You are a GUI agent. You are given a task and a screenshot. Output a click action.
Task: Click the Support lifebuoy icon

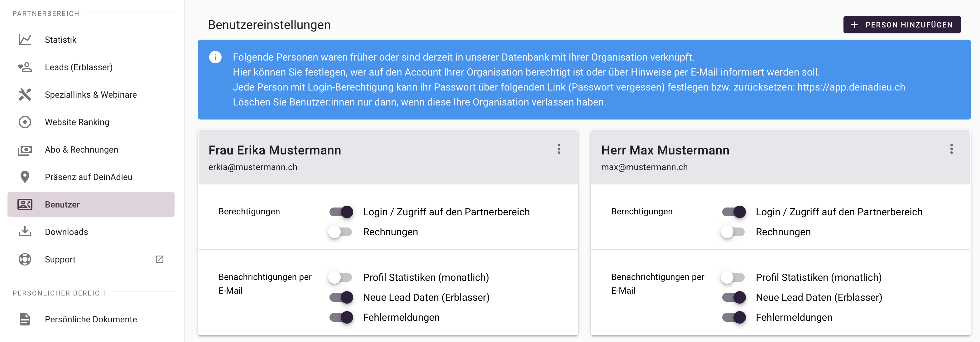[x=25, y=259]
